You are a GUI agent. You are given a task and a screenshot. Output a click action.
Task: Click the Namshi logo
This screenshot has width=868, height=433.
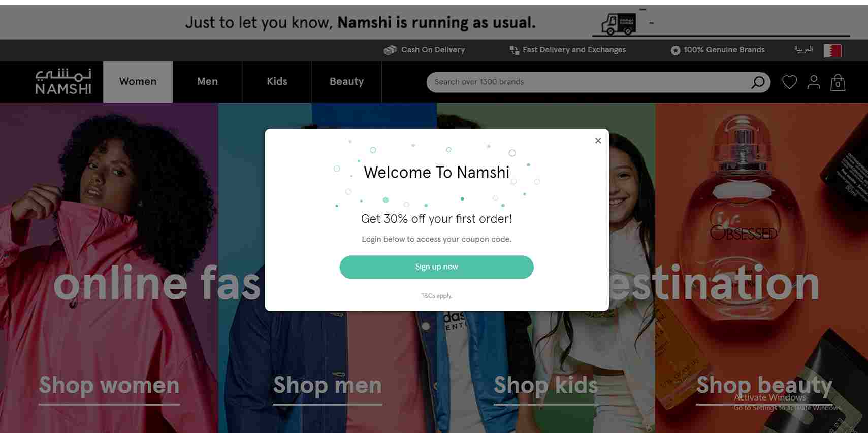pyautogui.click(x=63, y=82)
